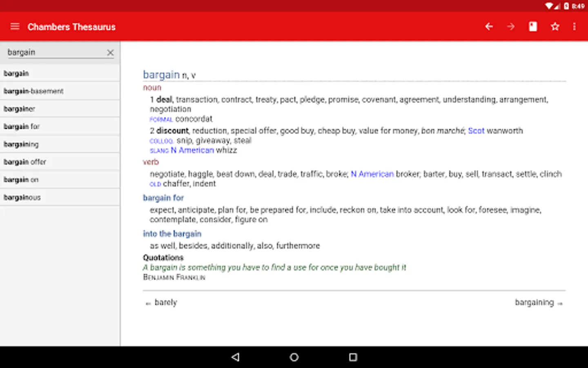Select 'bargain offer' in the results list
Viewport: 588px width, 368px height.
[60, 162]
